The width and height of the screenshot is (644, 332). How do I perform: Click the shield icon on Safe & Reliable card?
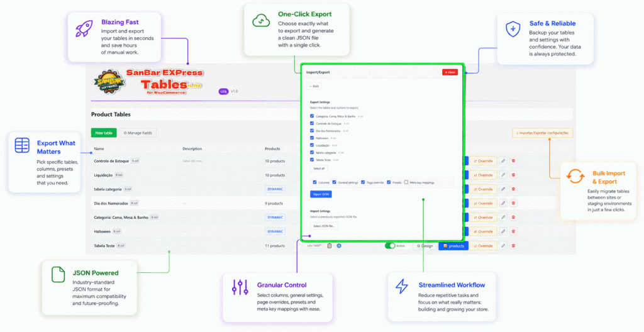[x=513, y=29]
